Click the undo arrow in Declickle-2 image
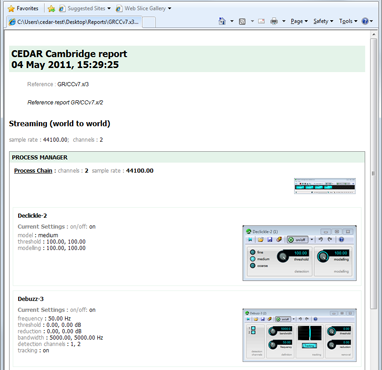382x370 pixels. pos(321,239)
